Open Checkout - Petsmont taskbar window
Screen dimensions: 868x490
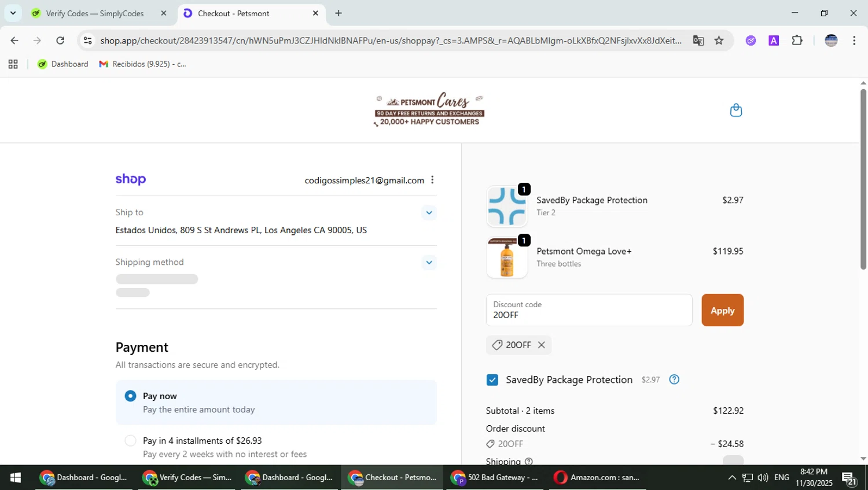[392, 477]
